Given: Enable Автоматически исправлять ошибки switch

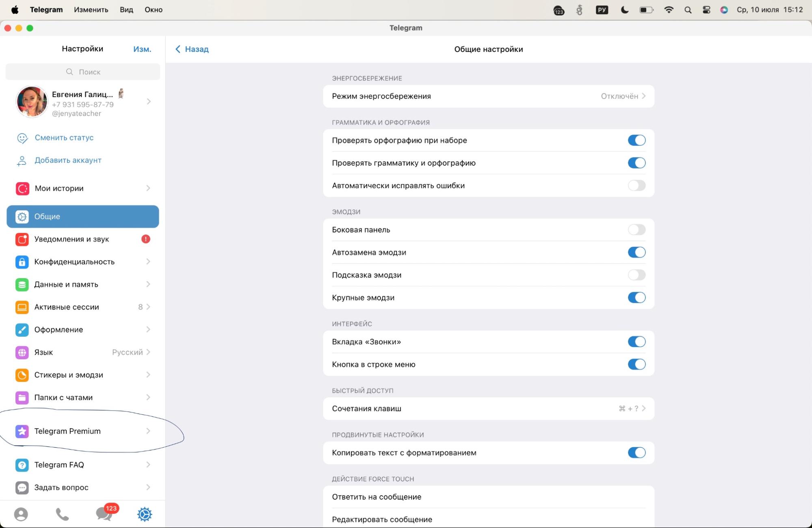Looking at the screenshot, I should coord(637,185).
